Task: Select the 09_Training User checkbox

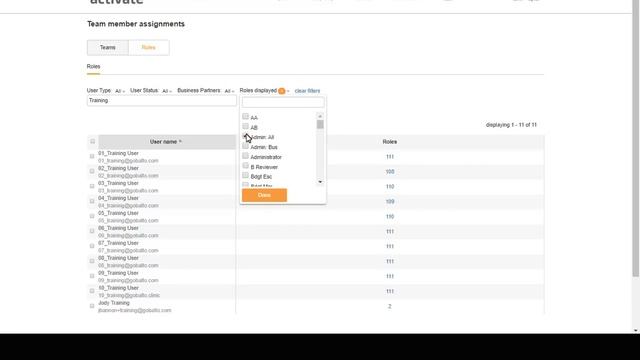Action: click(x=92, y=276)
